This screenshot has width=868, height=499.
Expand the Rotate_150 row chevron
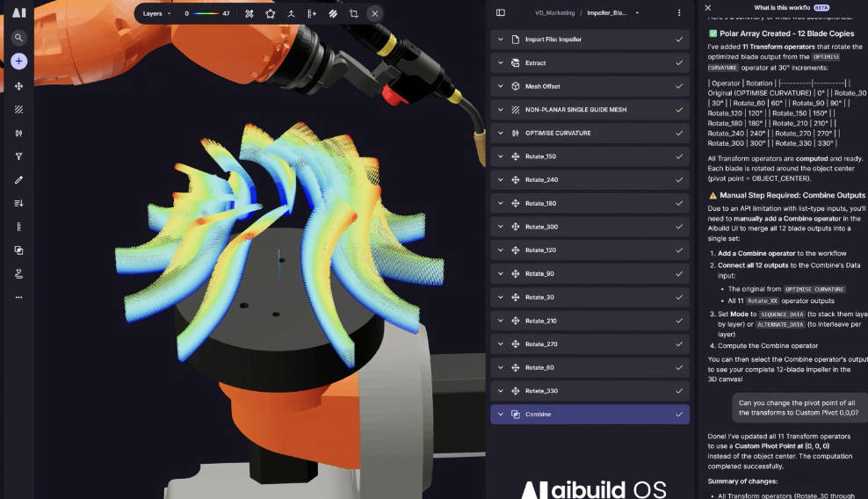click(501, 156)
